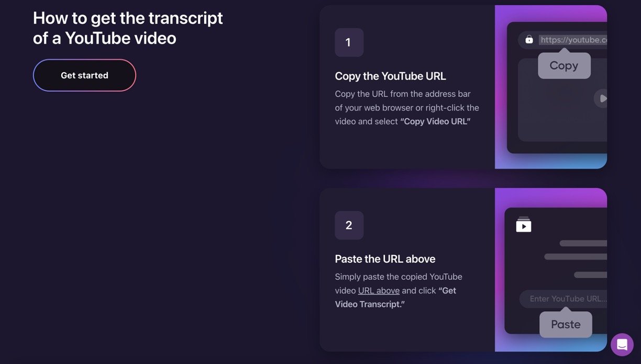Click the play icon in video preview
Viewport: 641px width, 364px height.
click(x=602, y=98)
